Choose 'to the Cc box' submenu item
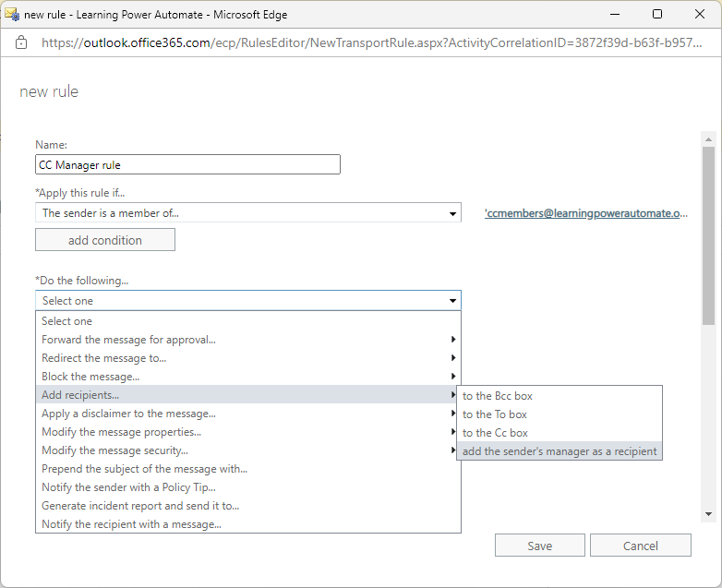This screenshot has width=722, height=588. [495, 433]
